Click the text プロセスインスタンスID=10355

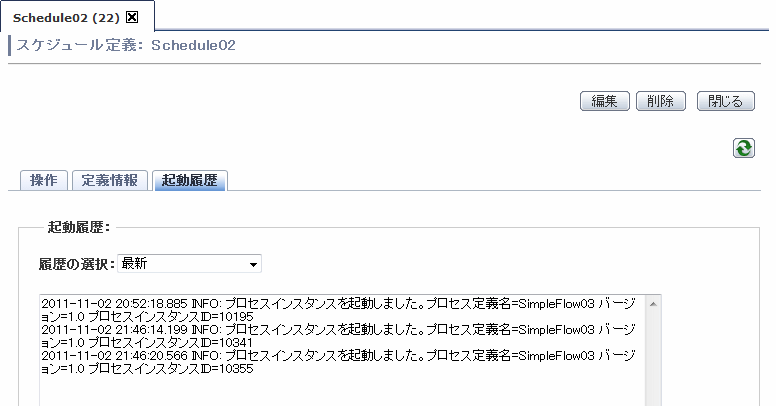tap(171, 369)
